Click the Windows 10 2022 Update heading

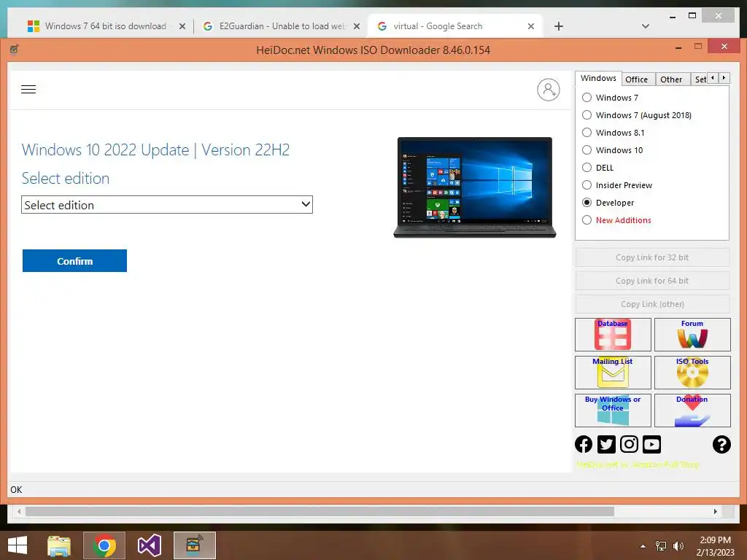155,149
